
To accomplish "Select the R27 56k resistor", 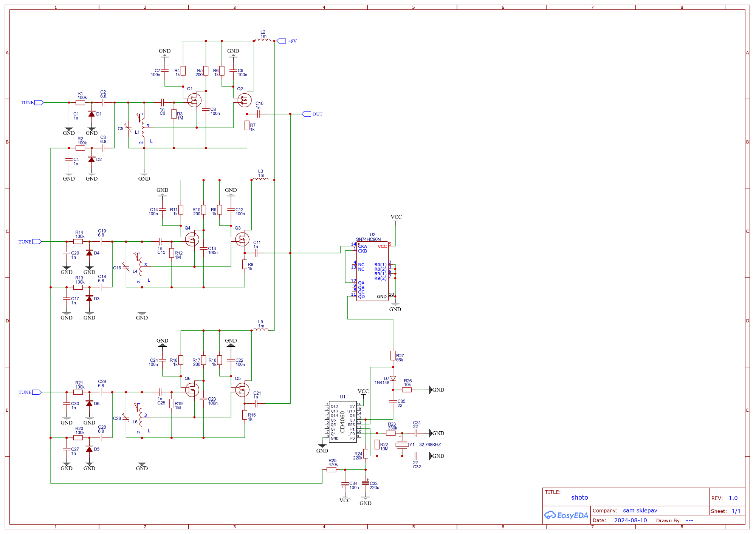I will pyautogui.click(x=393, y=356).
